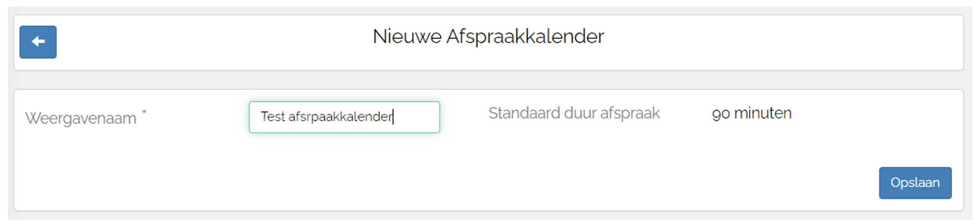Focus the Weergavenaam text input

pos(344,117)
